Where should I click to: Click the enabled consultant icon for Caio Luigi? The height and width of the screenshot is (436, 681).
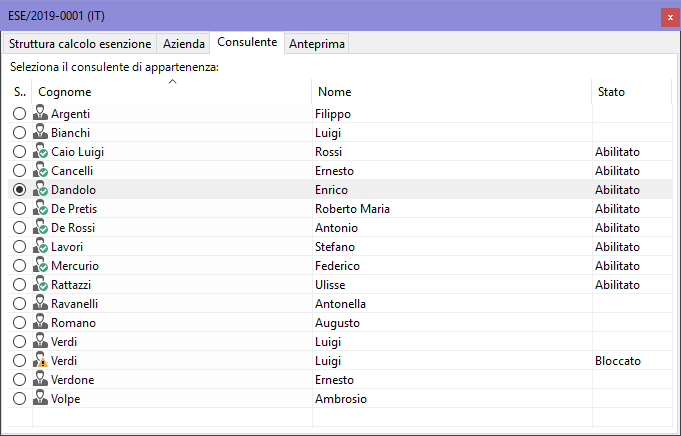pyautogui.click(x=40, y=152)
